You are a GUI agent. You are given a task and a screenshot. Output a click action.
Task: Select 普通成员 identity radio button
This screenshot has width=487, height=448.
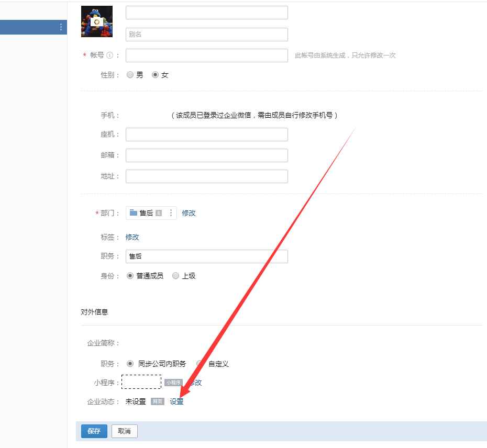130,276
